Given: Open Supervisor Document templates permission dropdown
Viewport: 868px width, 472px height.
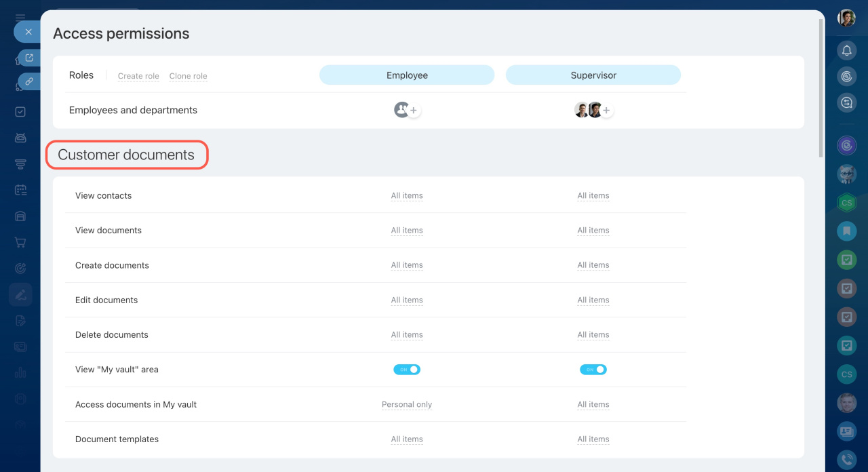Looking at the screenshot, I should (593, 439).
